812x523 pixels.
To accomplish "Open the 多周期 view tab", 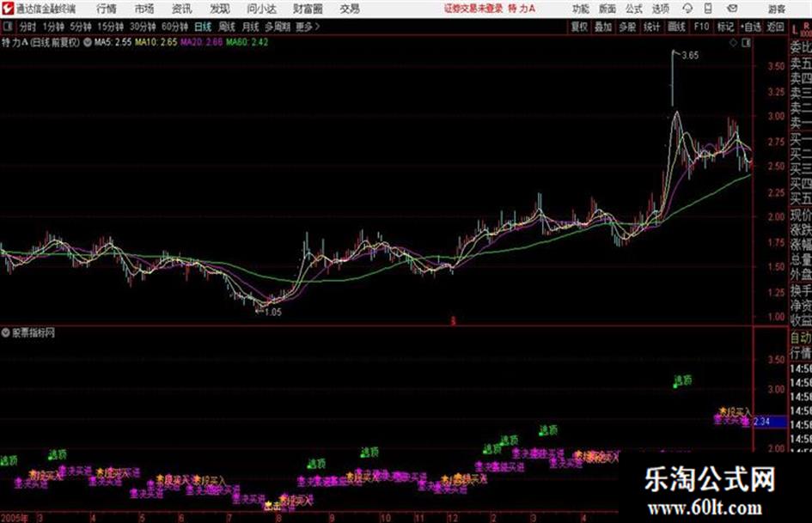I will pos(278,27).
